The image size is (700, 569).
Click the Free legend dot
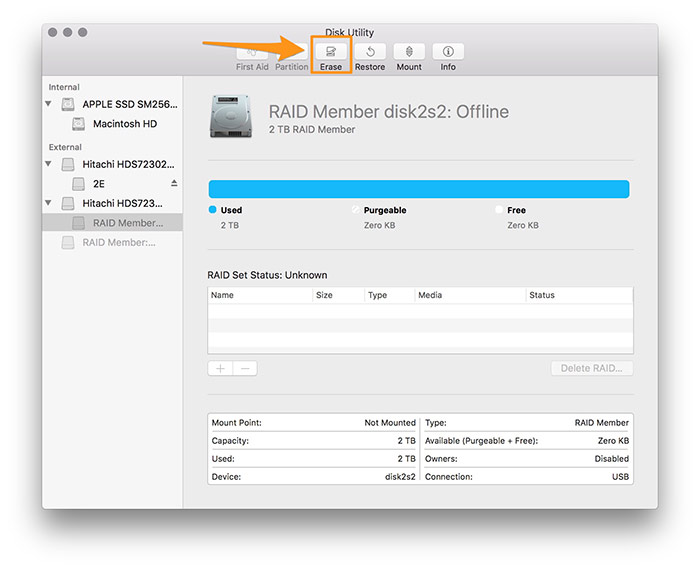499,210
